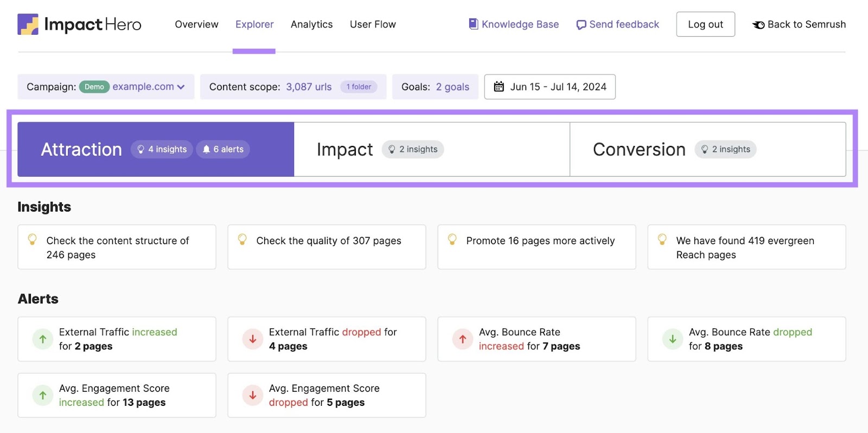The image size is (868, 433).
Task: Click green up arrow for External Traffic increased
Action: coord(43,339)
